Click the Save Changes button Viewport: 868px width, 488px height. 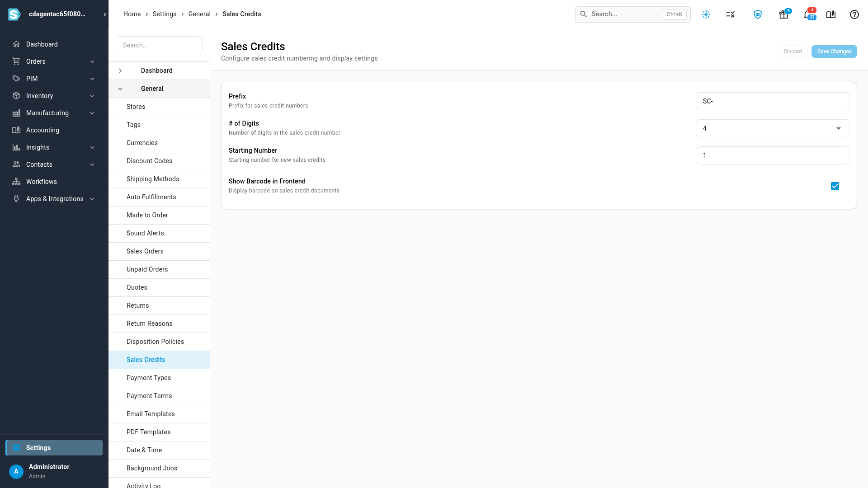coord(834,52)
